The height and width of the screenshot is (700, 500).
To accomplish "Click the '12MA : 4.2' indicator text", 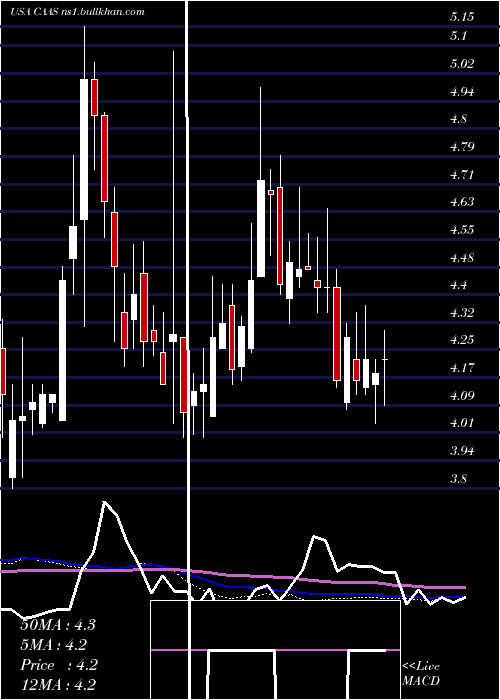I will (58, 685).
